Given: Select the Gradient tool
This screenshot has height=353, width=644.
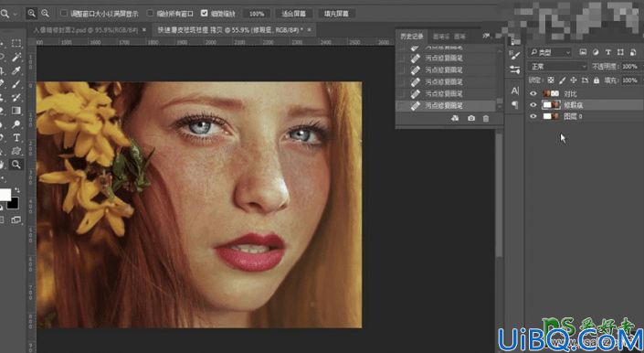Looking at the screenshot, I should 16,111.
